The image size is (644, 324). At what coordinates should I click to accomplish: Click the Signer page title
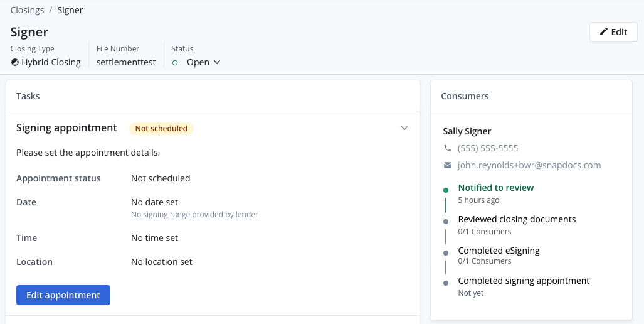click(x=29, y=32)
